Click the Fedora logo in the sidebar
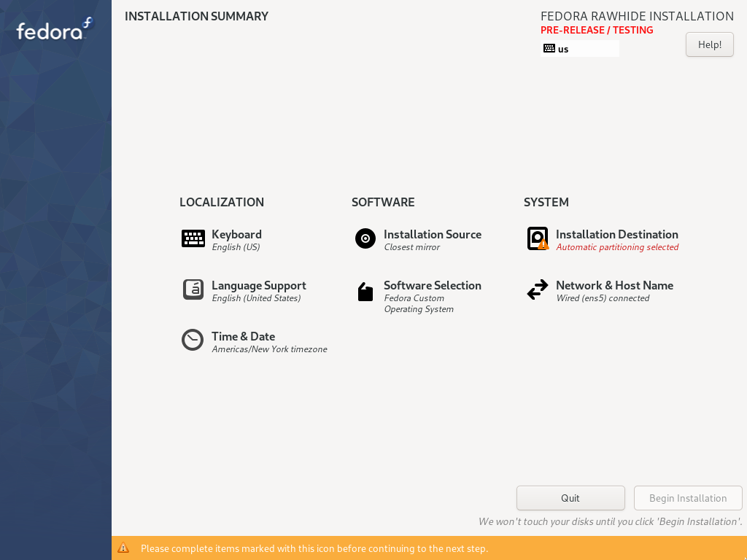The image size is (747, 560). click(x=55, y=29)
